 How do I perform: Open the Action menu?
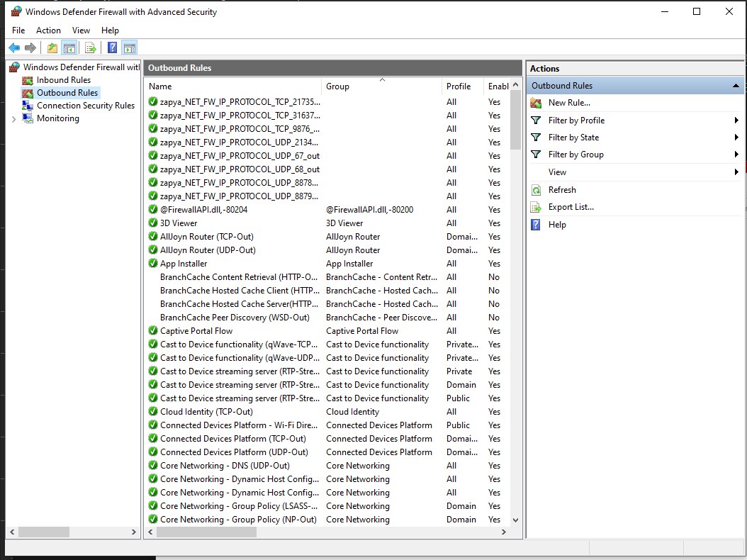pyautogui.click(x=49, y=30)
